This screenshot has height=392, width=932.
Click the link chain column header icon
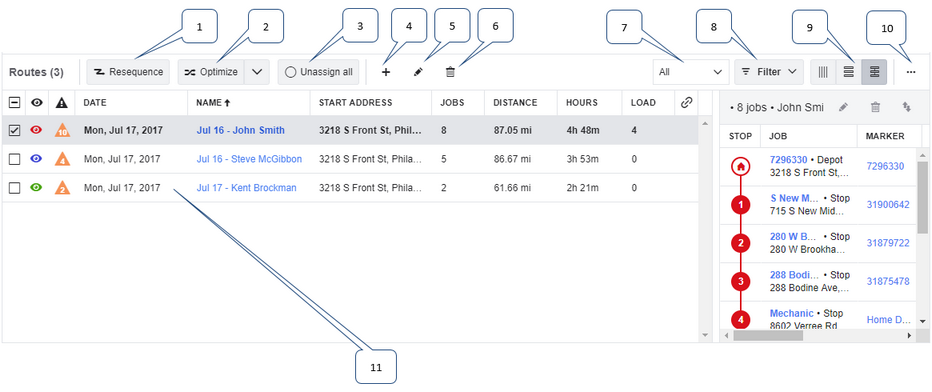pyautogui.click(x=687, y=102)
